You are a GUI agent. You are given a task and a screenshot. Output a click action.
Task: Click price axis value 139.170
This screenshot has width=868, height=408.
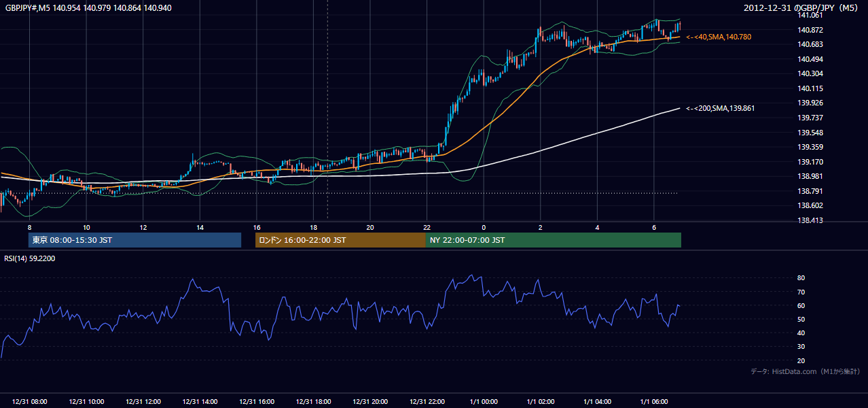[x=810, y=162]
